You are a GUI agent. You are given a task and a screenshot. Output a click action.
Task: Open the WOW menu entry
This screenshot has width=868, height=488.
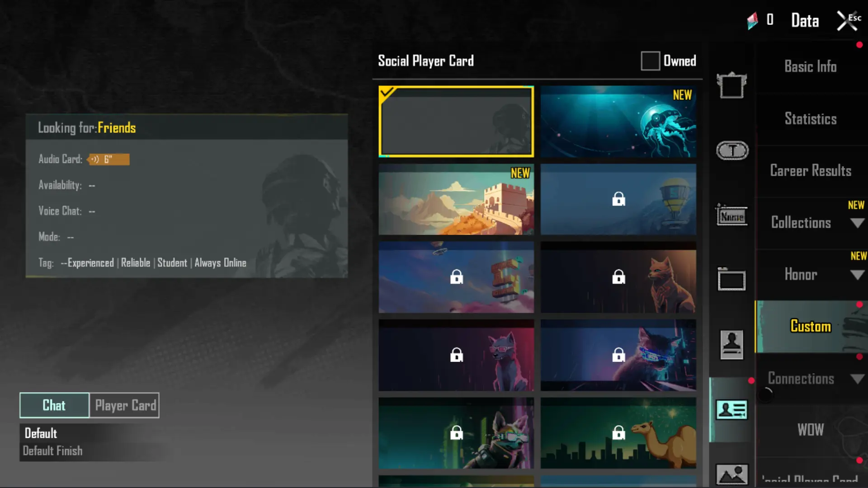pos(811,430)
